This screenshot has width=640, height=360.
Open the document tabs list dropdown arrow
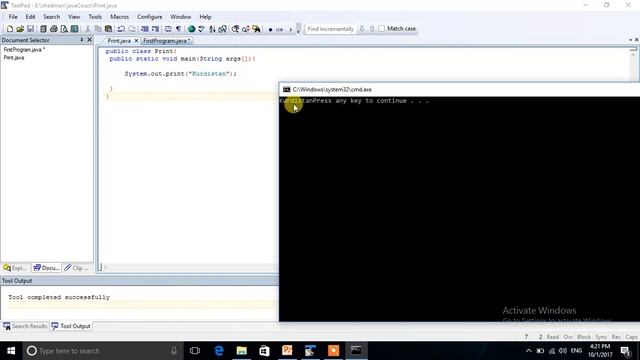631,40
